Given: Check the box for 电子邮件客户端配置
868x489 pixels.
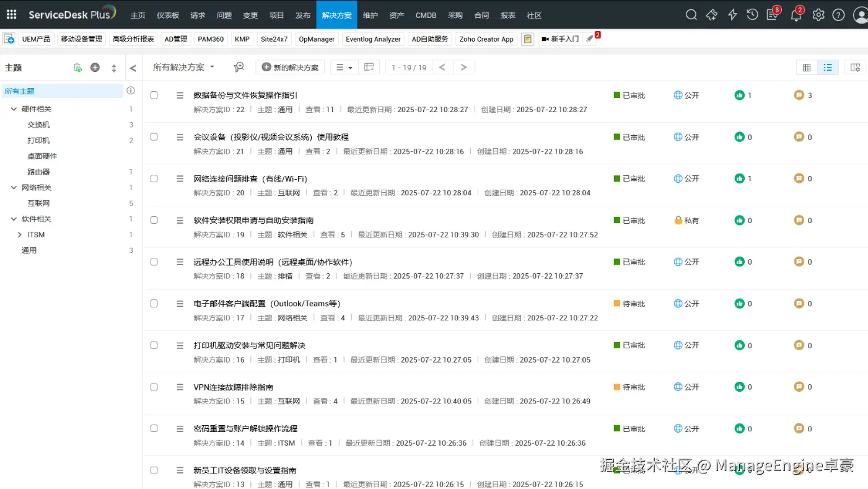Looking at the screenshot, I should tap(154, 304).
